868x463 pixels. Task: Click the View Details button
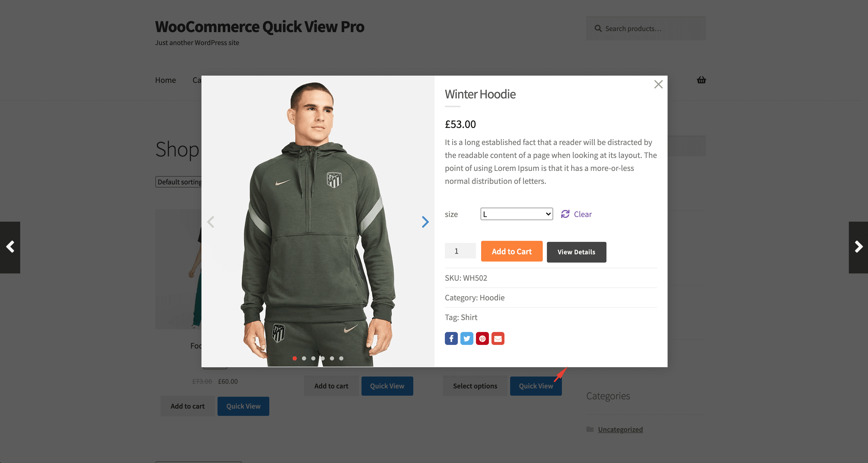click(576, 252)
